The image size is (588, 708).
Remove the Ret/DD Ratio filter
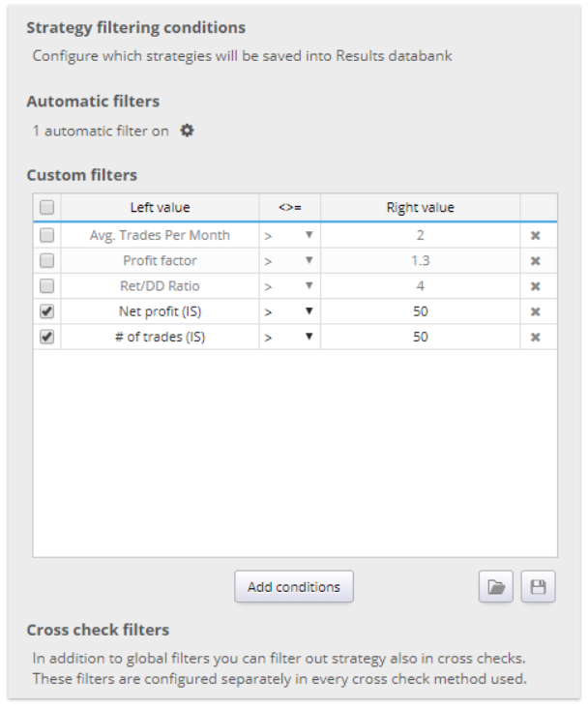(535, 286)
